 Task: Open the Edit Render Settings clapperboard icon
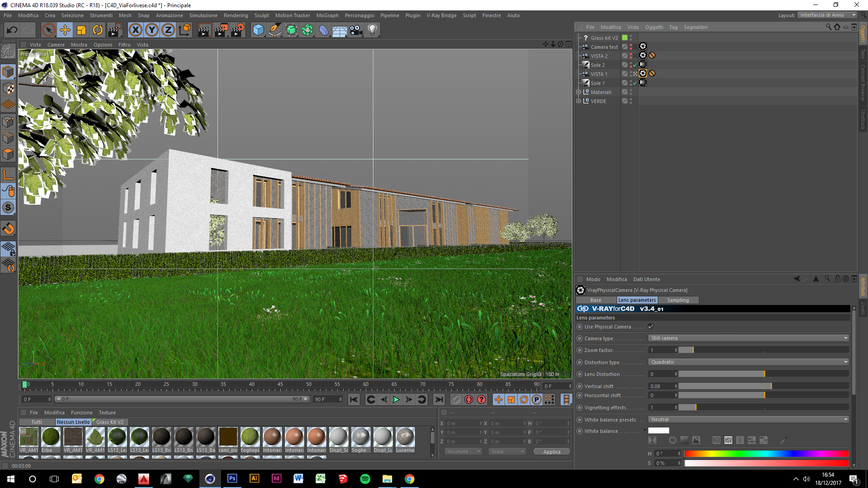pyautogui.click(x=237, y=30)
